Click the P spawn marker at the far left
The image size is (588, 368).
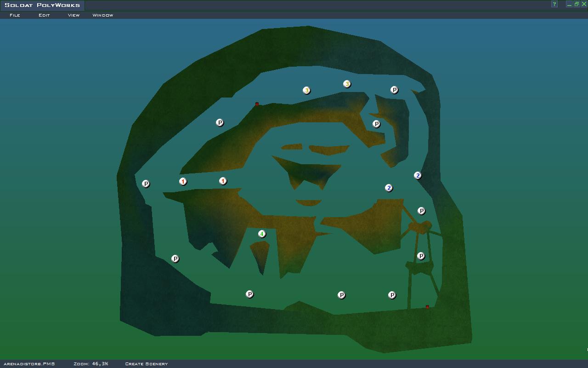pyautogui.click(x=146, y=184)
